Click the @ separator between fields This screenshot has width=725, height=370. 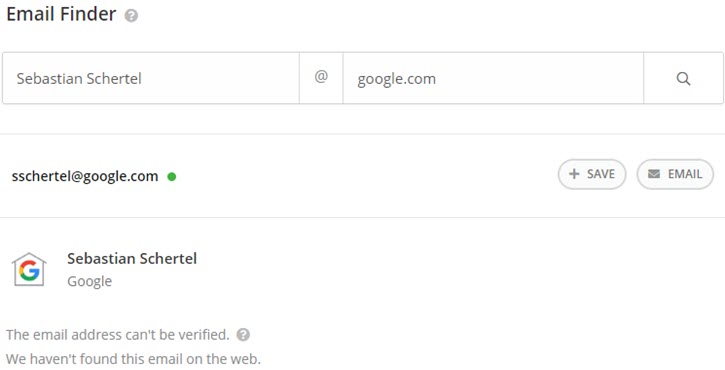[x=321, y=77]
